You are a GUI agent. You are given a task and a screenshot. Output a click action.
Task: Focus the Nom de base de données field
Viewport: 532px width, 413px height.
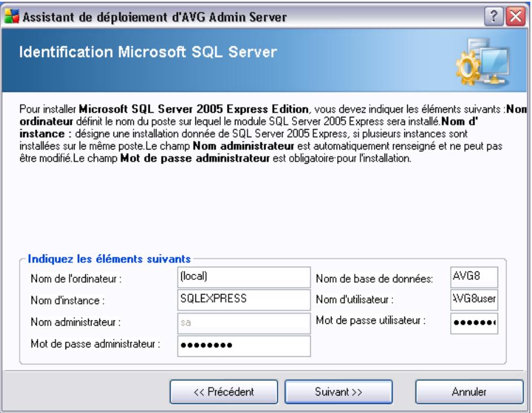coord(474,277)
